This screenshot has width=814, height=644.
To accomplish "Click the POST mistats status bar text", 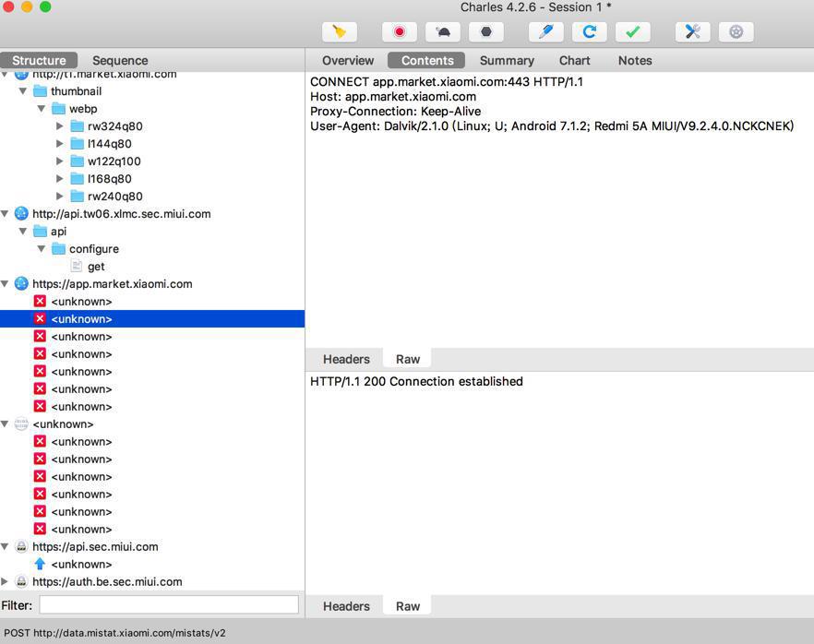I will [114, 633].
